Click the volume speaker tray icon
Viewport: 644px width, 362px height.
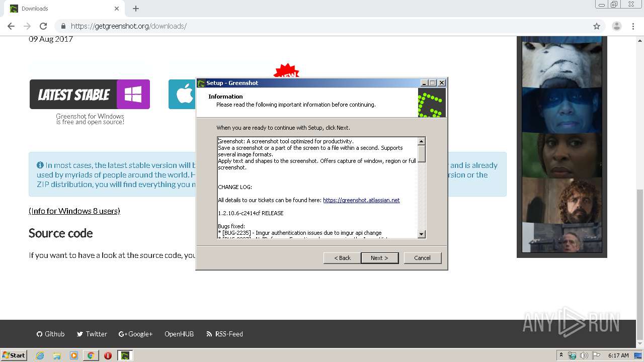pos(584,355)
